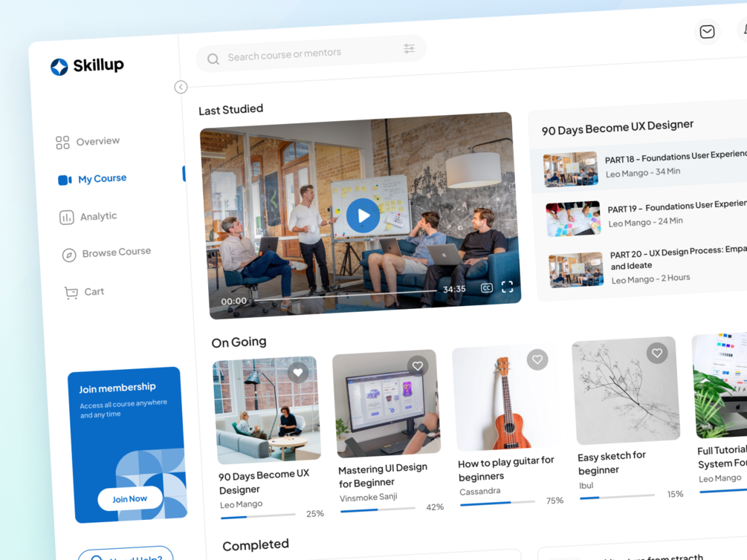Viewport: 747px width, 560px height.
Task: Focus the Search course or mentors field
Action: tap(311, 53)
